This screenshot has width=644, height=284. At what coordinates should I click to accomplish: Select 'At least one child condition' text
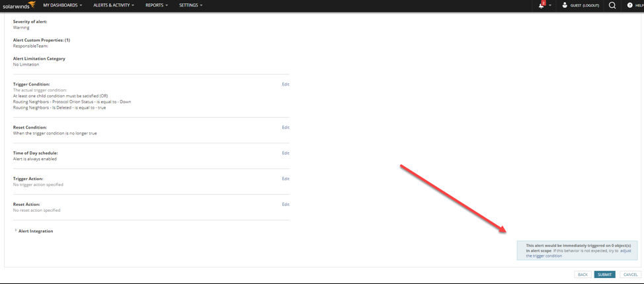(x=60, y=96)
